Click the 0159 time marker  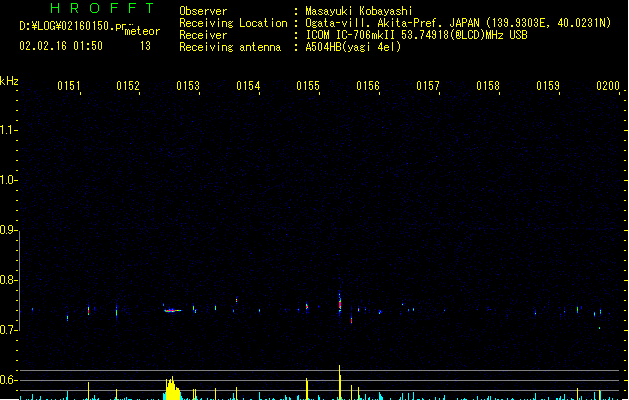548,86
